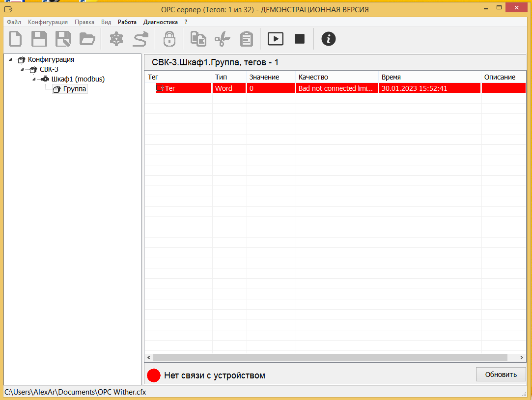Sort by the Тег column header

(178, 77)
